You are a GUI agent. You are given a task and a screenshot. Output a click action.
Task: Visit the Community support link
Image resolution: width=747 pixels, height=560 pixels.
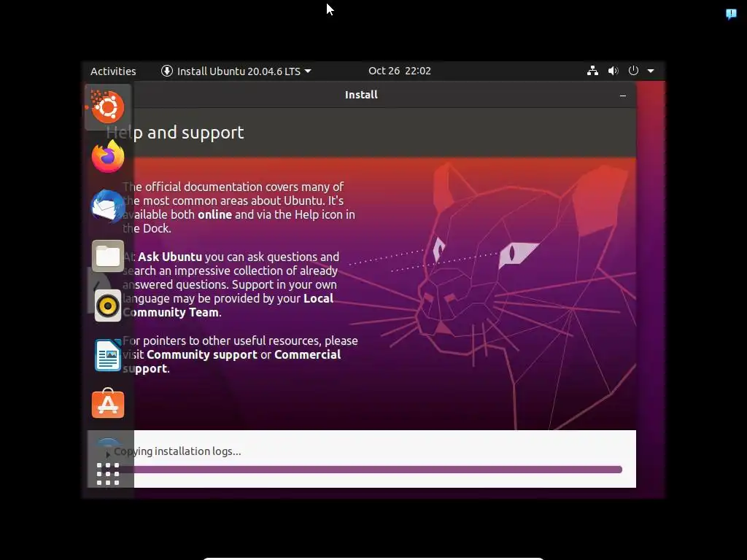point(202,355)
